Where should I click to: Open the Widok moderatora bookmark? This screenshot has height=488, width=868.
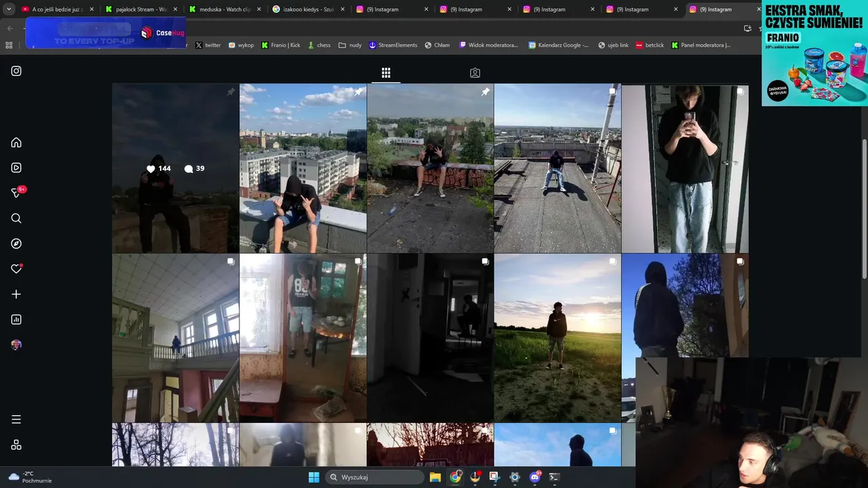coord(488,45)
